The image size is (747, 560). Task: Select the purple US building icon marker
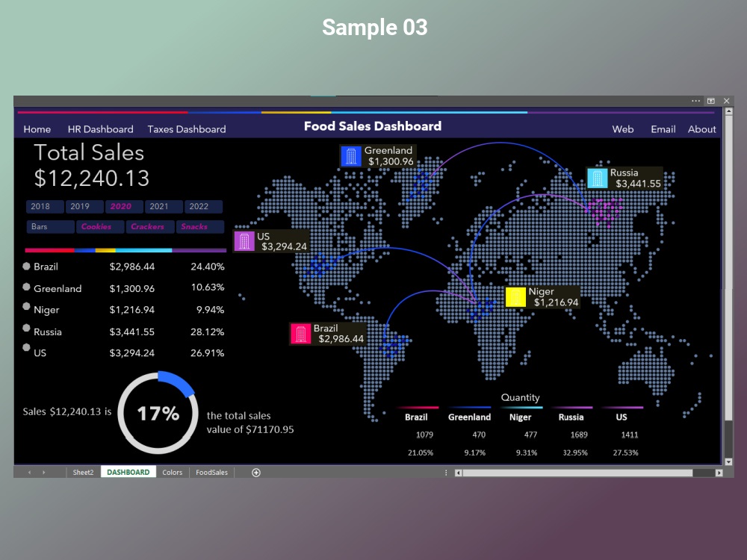tap(243, 240)
